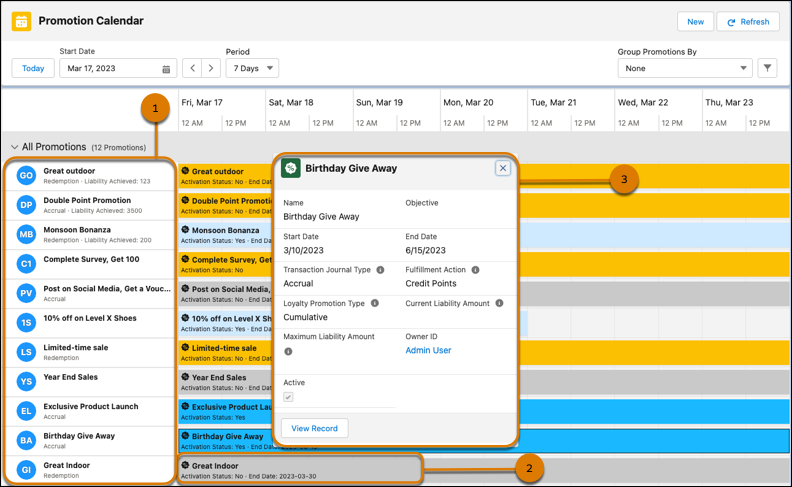Image resolution: width=792 pixels, height=487 pixels.
Task: Open the filter funnel icon
Action: pos(767,68)
